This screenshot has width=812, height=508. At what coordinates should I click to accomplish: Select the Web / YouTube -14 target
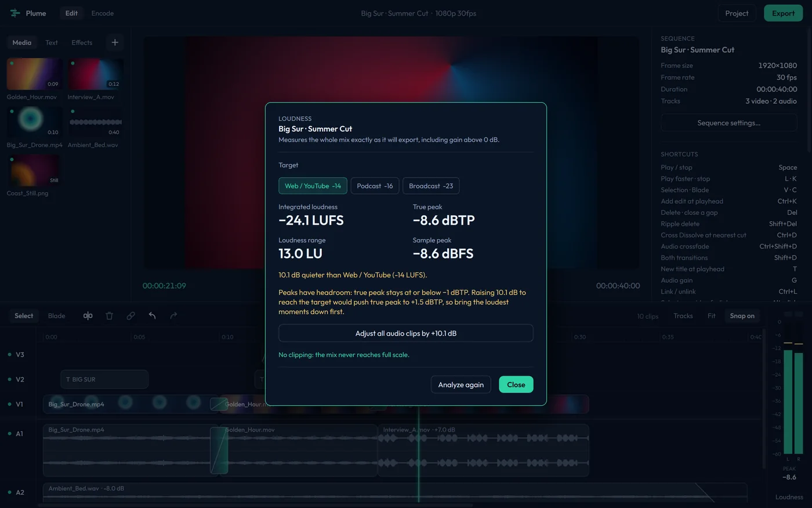pos(313,186)
